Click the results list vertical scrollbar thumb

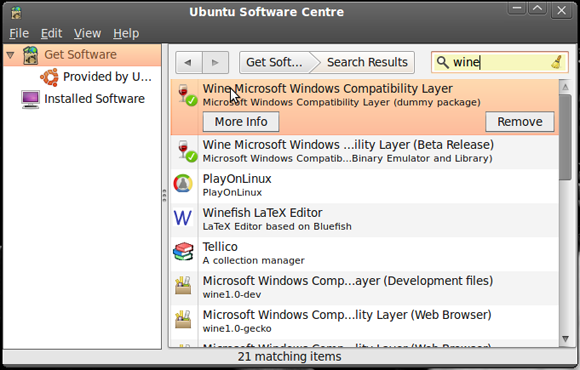click(x=565, y=137)
